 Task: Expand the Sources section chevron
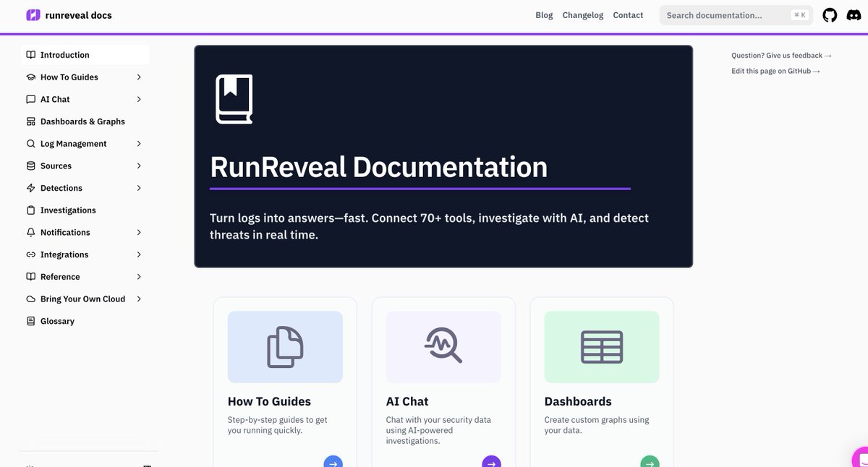139,166
